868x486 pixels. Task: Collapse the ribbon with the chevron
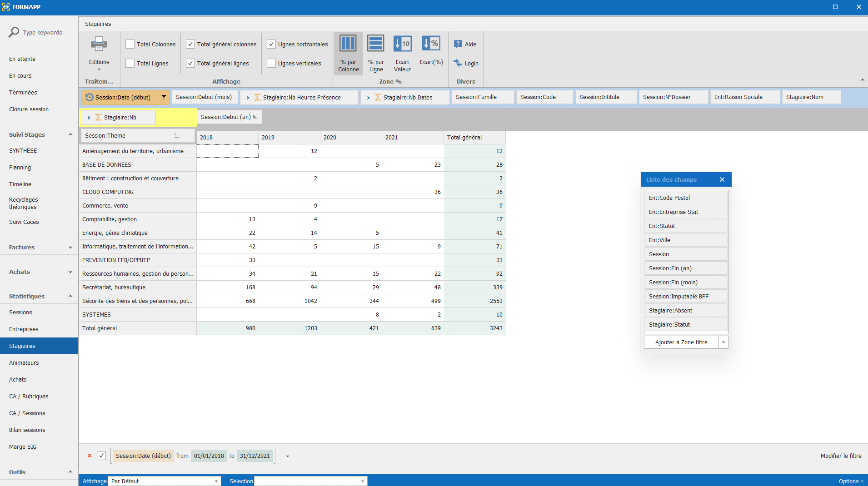862,80
